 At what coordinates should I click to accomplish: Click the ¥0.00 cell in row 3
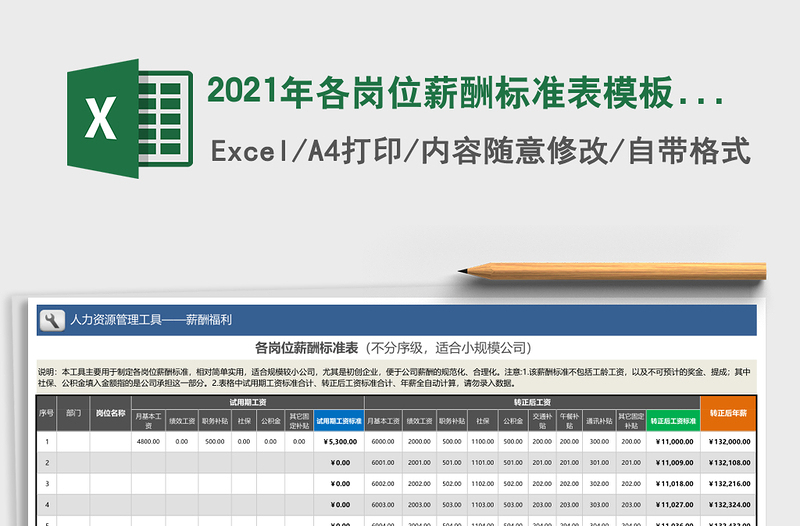(x=339, y=484)
